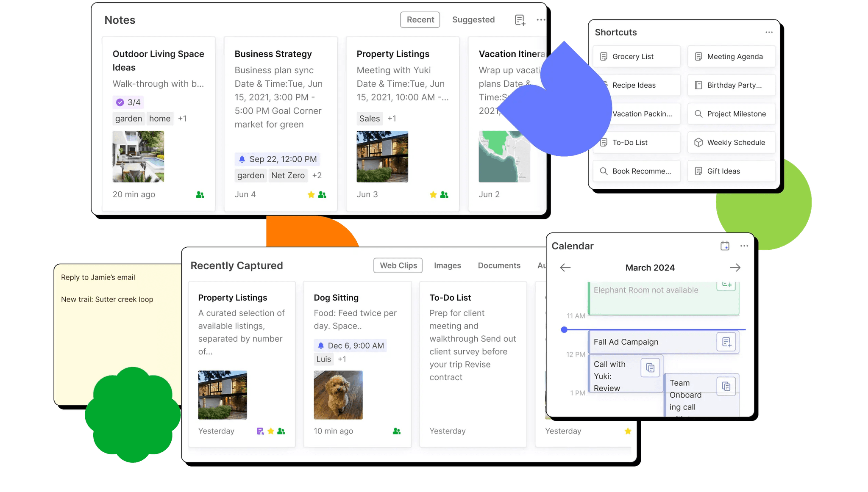Click the 3/4 checklist progress badge on Outdoor Living Space Ideas
Image resolution: width=868 pixels, height=492 pixels.
128,102
